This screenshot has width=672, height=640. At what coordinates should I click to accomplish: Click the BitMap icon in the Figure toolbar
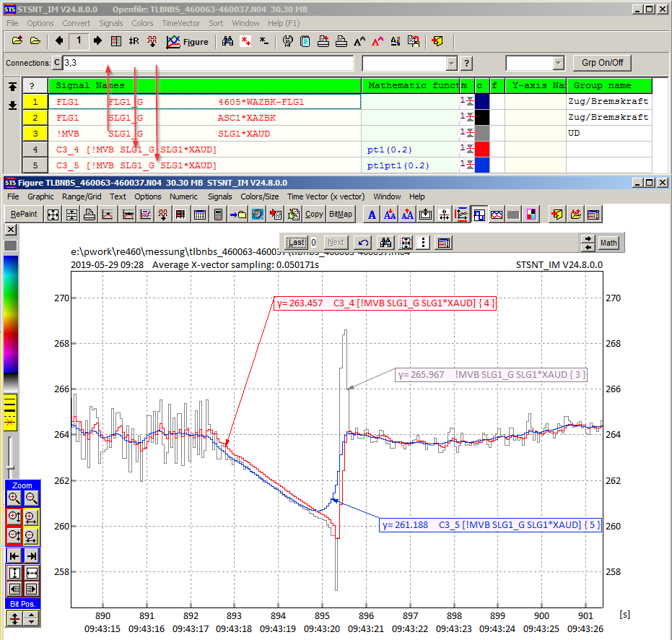point(341,214)
